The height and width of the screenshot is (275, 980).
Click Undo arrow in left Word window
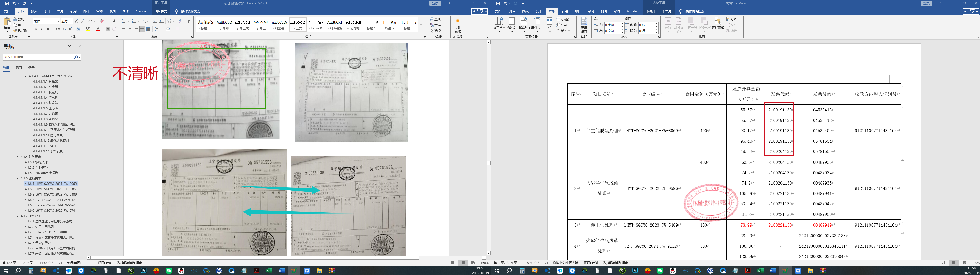click(14, 3)
